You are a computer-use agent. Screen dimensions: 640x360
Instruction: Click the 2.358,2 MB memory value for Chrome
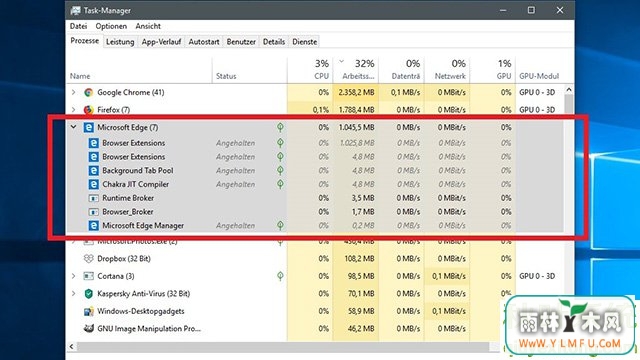[356, 93]
